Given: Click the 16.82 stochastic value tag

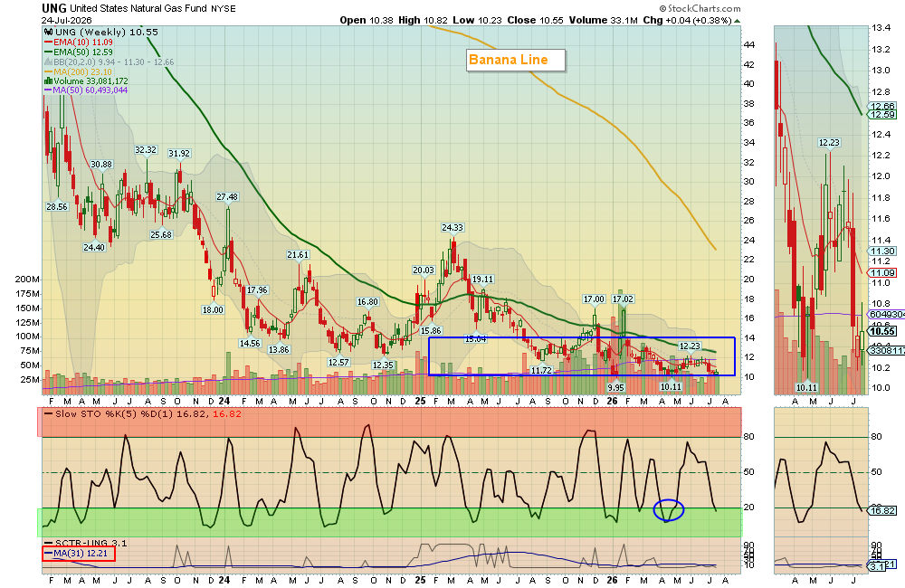Looking at the screenshot, I should [x=882, y=511].
